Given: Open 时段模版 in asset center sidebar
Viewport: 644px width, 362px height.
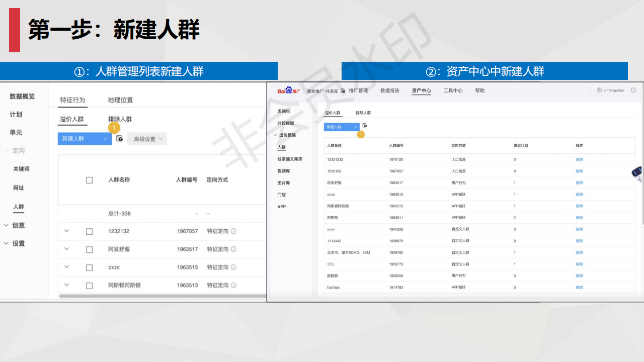Looking at the screenshot, I should [x=286, y=123].
